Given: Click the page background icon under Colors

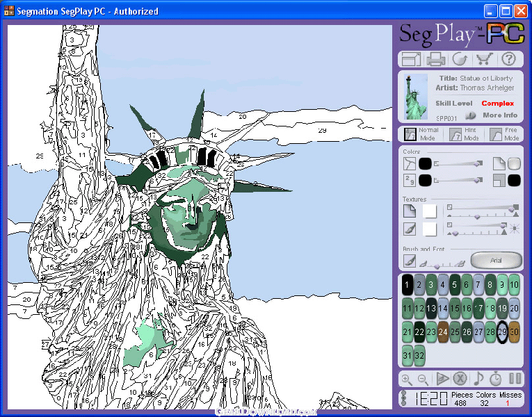Looking at the screenshot, I should point(499,164).
